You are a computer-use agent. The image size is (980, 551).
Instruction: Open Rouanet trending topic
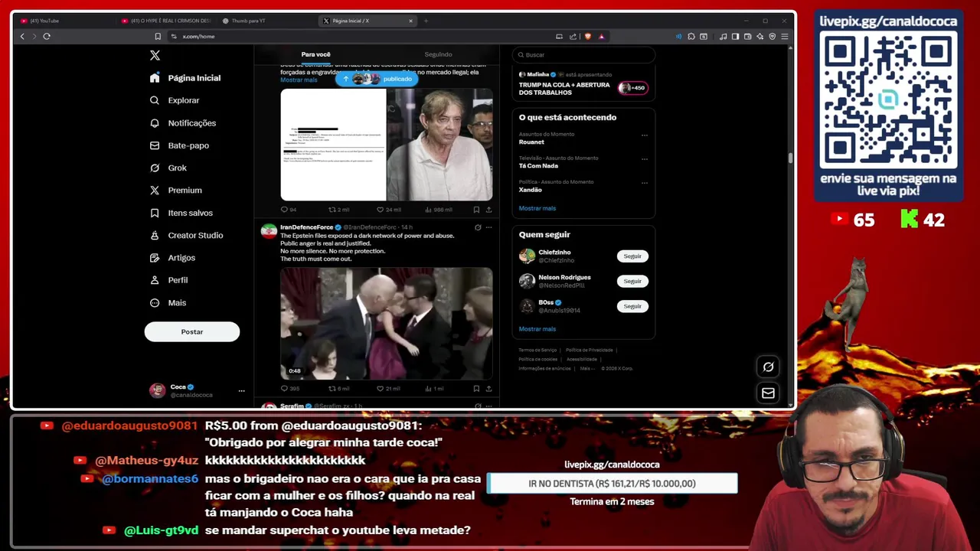(531, 142)
